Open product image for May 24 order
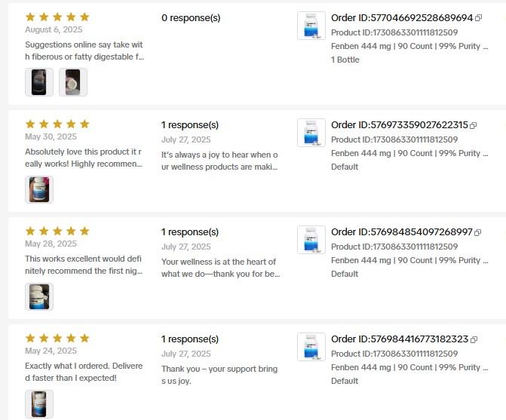506x420 pixels. [x=311, y=347]
